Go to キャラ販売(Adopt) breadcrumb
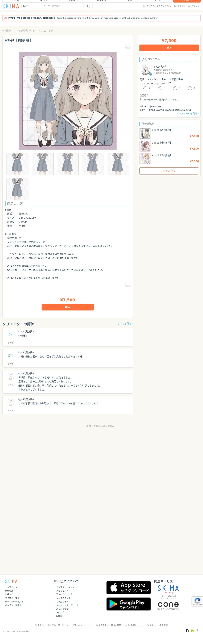 pos(26,30)
